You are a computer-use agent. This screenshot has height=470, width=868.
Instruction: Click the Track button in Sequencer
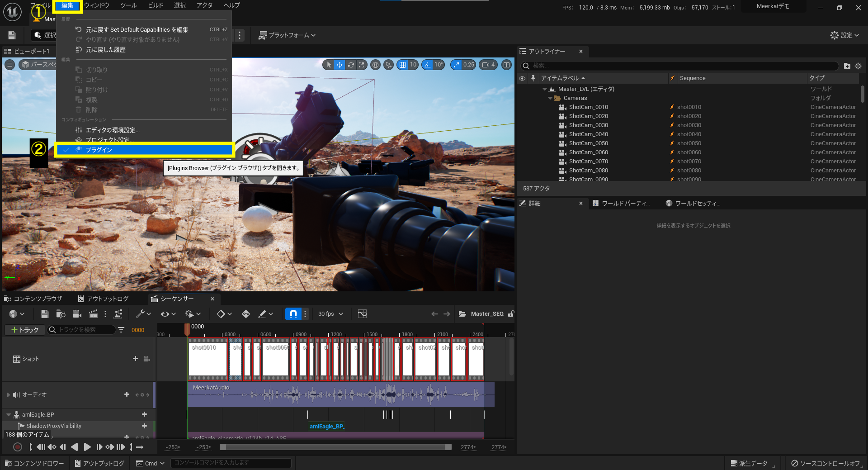24,330
